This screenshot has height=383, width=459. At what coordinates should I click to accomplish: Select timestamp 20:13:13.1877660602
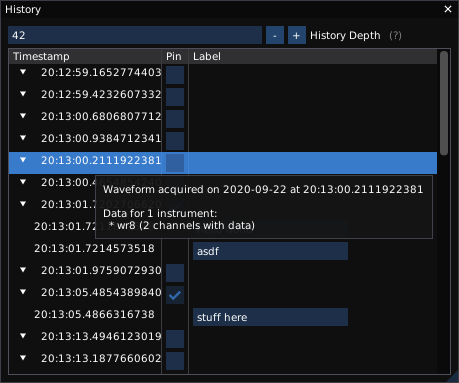[x=101, y=358]
